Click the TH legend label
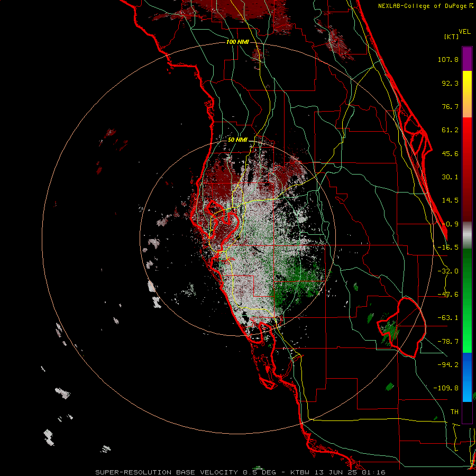The height and width of the screenshot is (476, 476). tap(454, 412)
